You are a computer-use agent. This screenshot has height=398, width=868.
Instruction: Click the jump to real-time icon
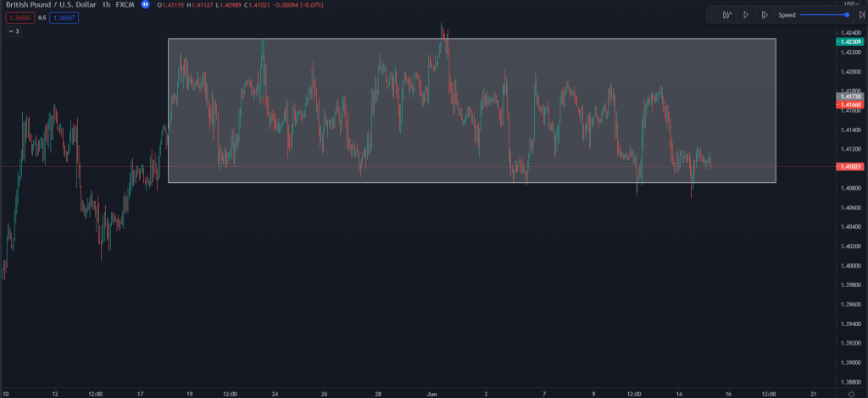coord(861,14)
